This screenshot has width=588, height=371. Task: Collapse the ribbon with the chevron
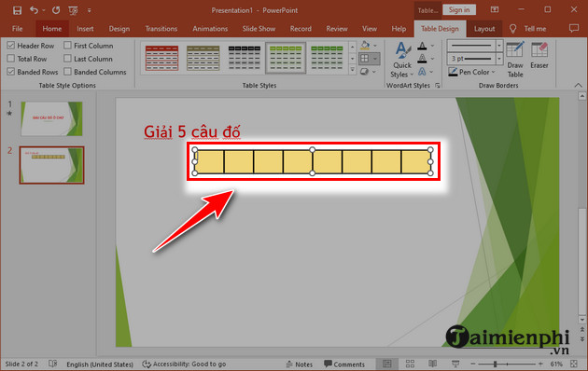[579, 86]
